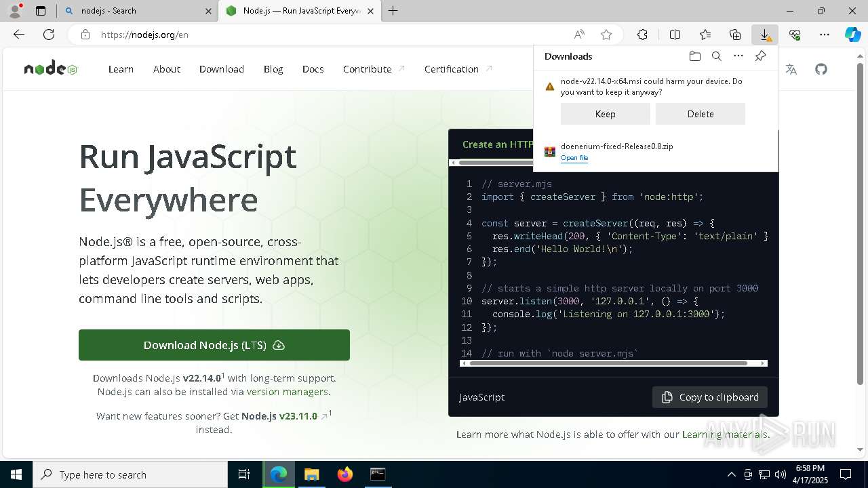Follow the version managers link
This screenshot has height=488, width=868.
[x=288, y=392]
